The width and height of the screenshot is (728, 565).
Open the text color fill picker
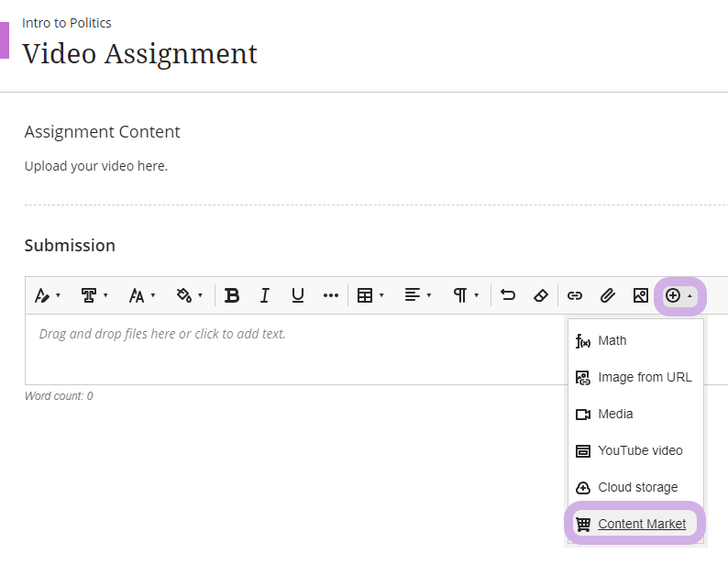[x=190, y=295]
